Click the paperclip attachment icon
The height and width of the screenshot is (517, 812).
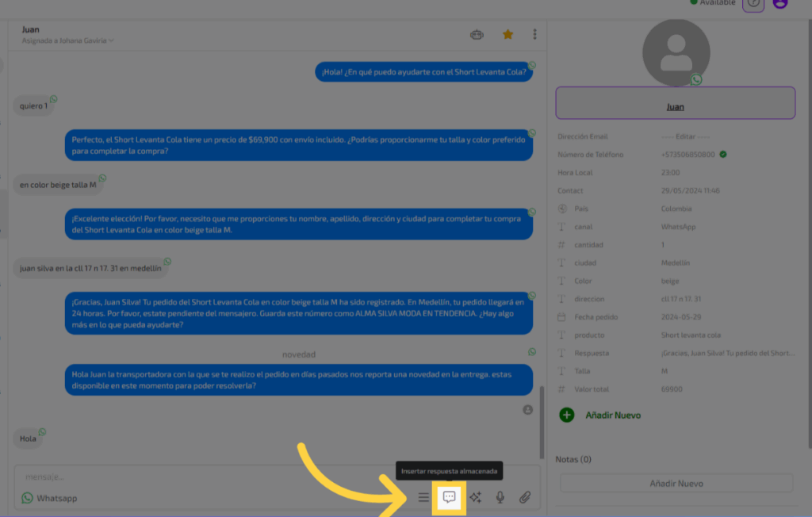(x=524, y=498)
